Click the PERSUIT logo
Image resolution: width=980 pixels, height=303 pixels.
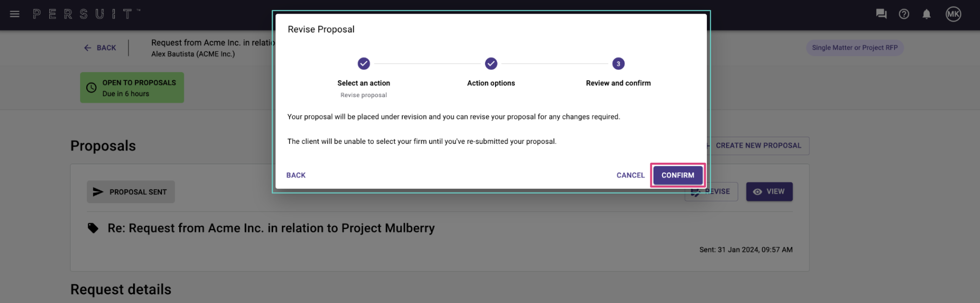pyautogui.click(x=85, y=14)
